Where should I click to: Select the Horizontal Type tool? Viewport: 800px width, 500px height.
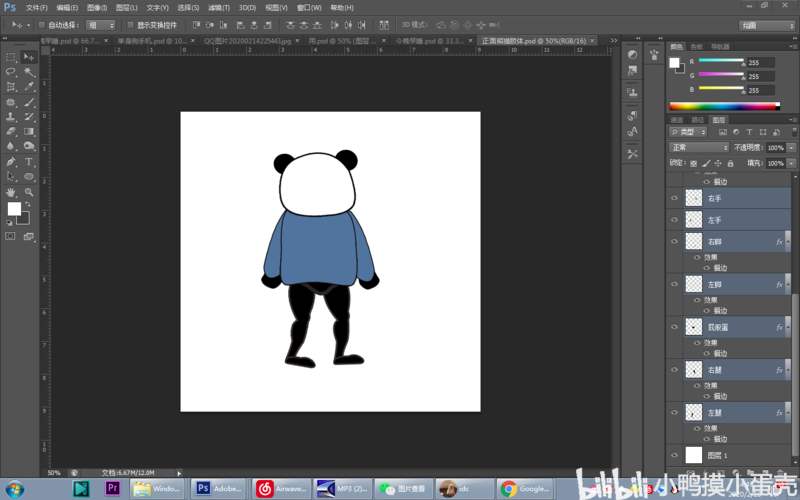click(x=29, y=162)
